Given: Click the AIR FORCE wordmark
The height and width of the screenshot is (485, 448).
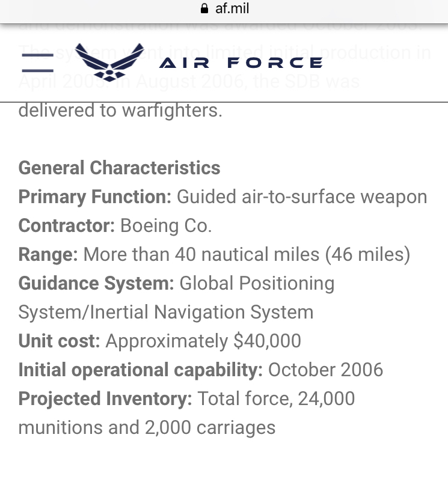Looking at the screenshot, I should [x=241, y=63].
